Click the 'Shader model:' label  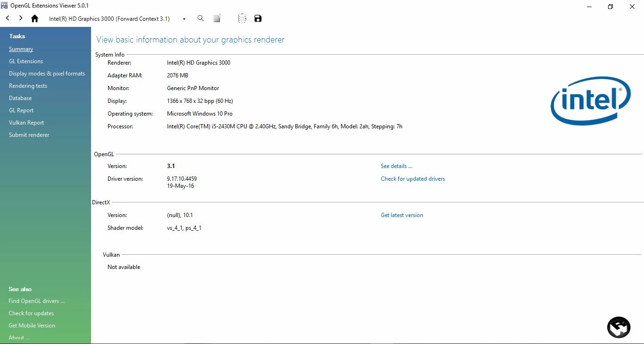[125, 228]
